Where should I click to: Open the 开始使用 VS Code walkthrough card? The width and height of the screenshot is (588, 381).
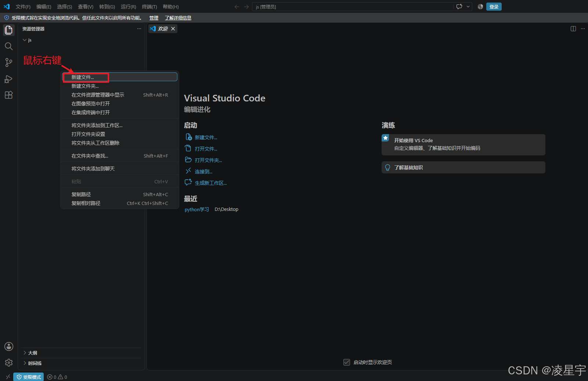(463, 144)
